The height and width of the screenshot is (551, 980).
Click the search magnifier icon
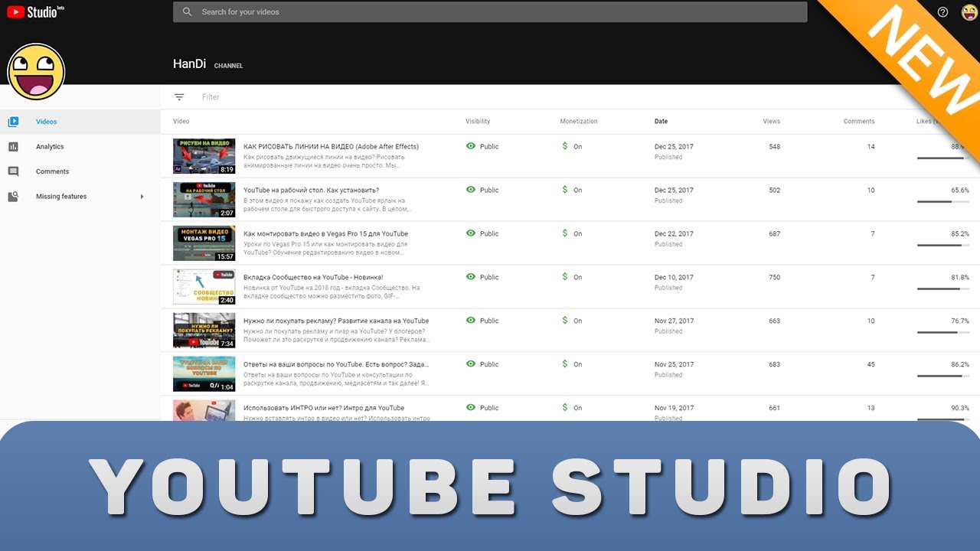point(188,12)
